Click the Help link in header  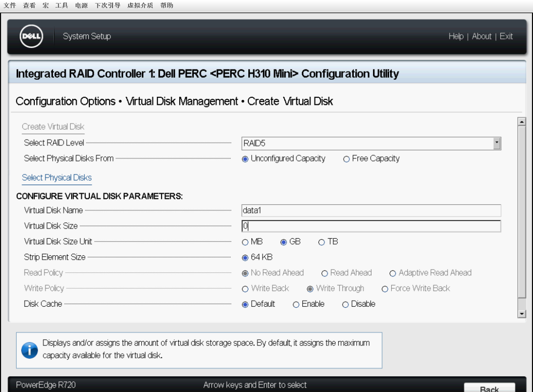pos(456,36)
